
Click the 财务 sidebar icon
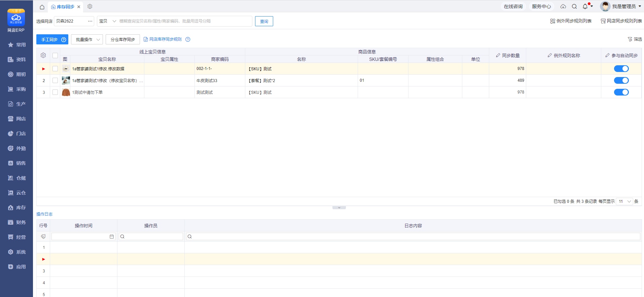(x=10, y=222)
